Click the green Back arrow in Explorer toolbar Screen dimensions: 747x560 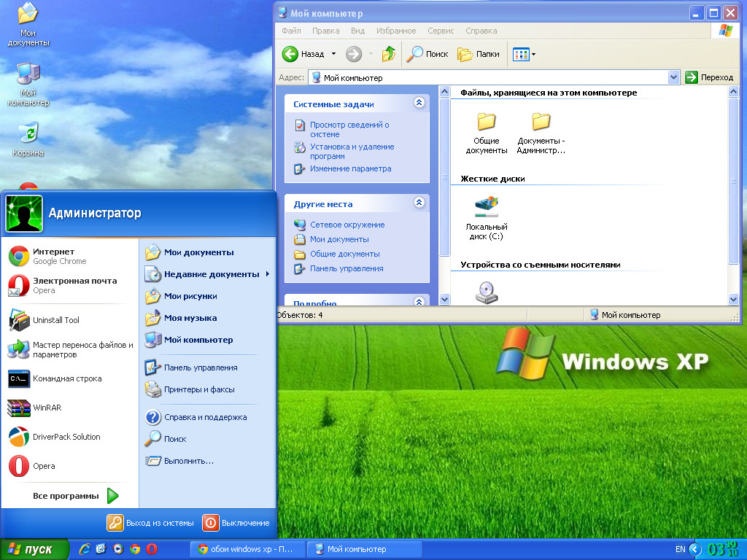tap(290, 54)
